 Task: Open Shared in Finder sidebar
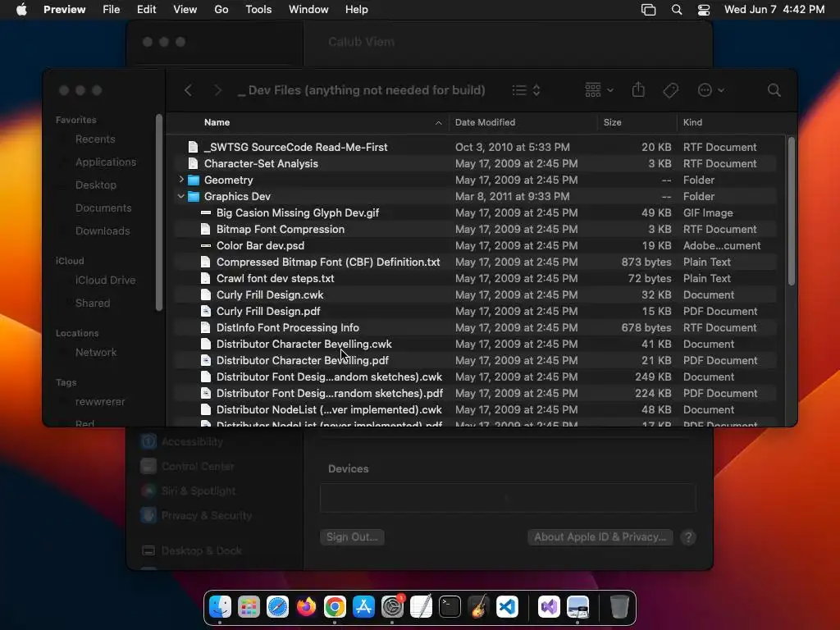pos(92,304)
